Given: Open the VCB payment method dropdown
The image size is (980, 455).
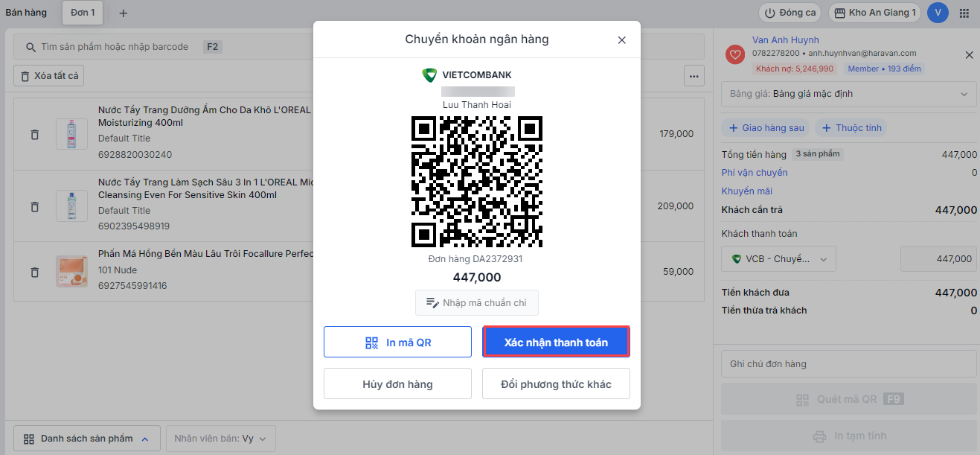Looking at the screenshot, I should click(778, 259).
